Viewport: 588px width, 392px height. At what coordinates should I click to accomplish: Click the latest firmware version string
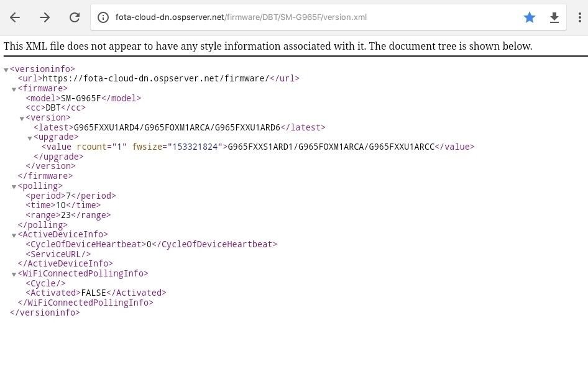click(x=177, y=127)
